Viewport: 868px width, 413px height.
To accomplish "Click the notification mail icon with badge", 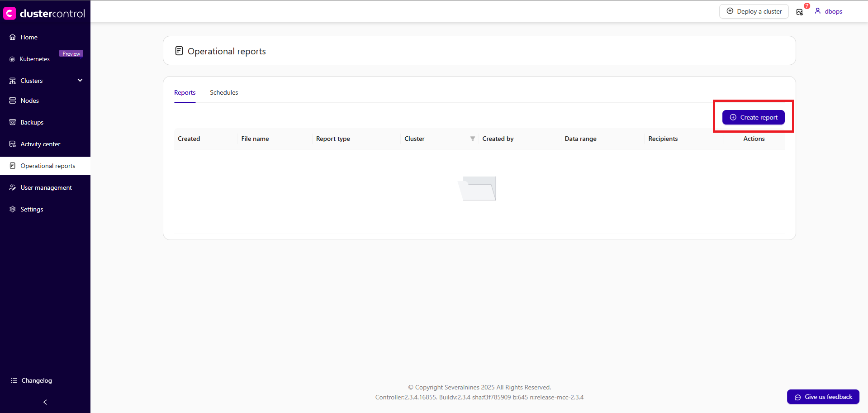I will pyautogui.click(x=799, y=12).
